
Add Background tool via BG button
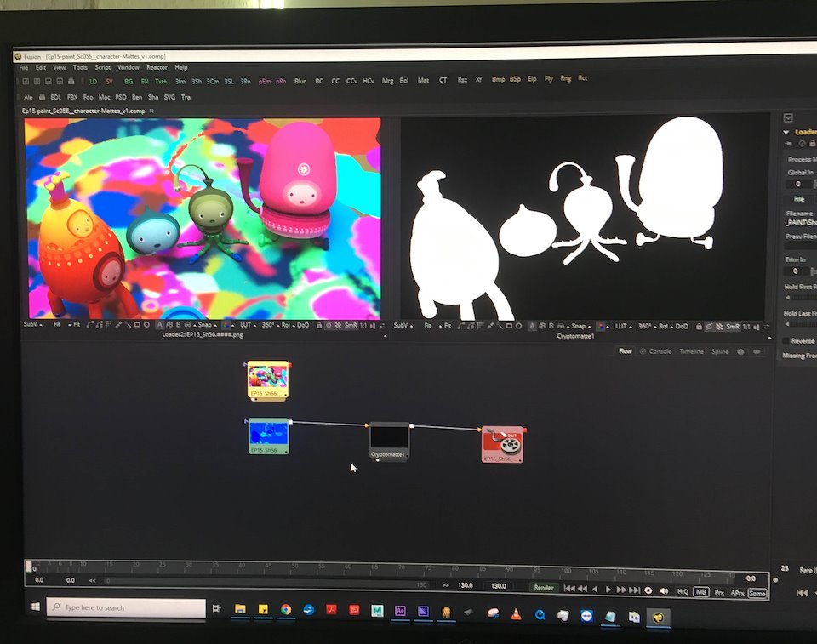tap(129, 82)
